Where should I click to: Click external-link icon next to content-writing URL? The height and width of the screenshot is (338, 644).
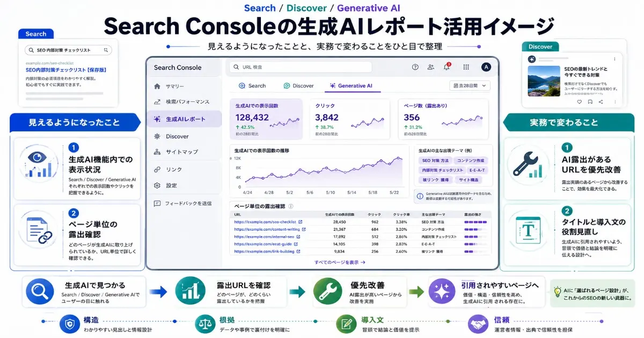coord(304,229)
